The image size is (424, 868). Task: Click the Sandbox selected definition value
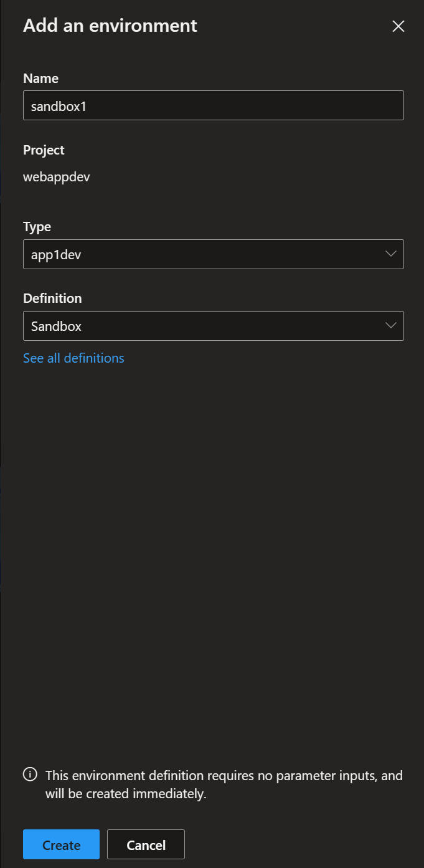pos(56,326)
